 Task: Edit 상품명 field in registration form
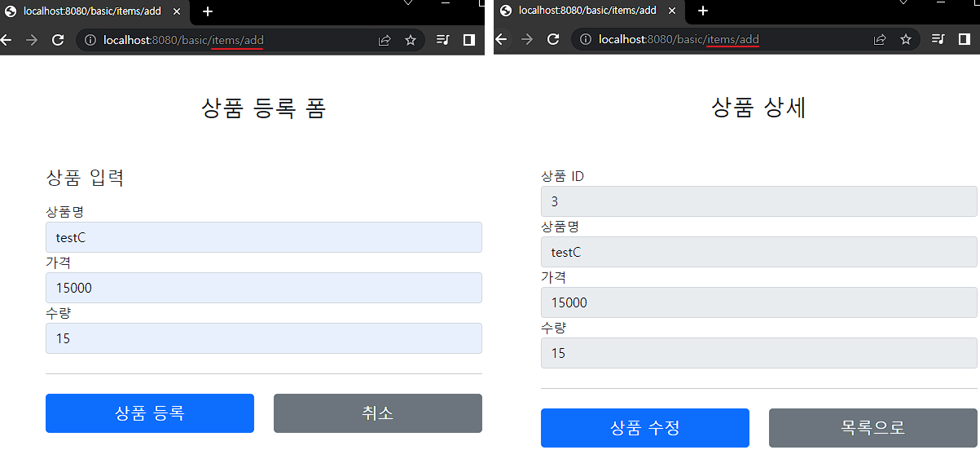(x=264, y=237)
